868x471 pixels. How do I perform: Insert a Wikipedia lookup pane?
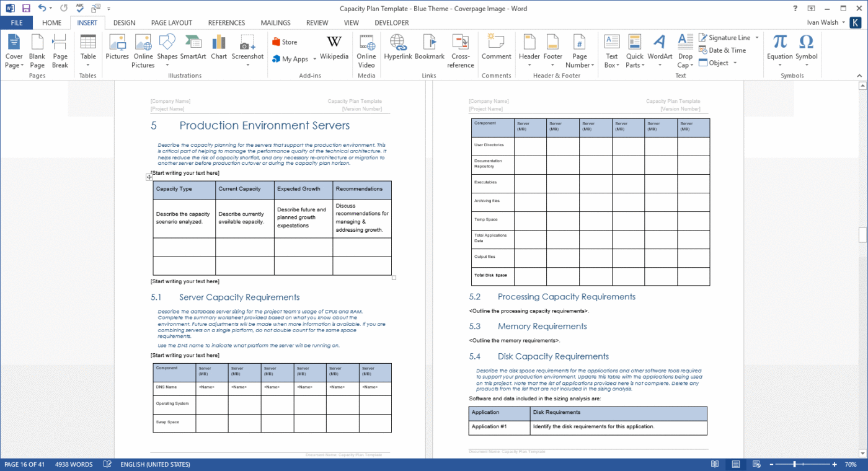coord(334,50)
